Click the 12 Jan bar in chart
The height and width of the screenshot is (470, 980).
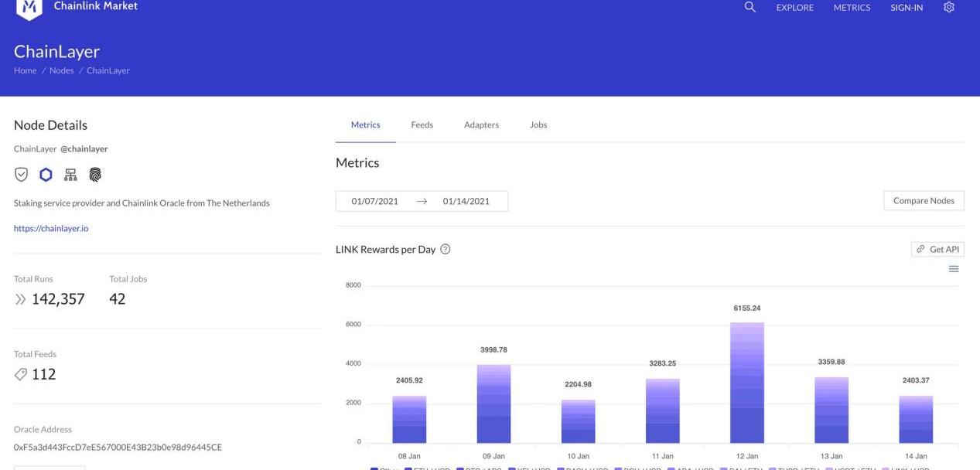click(x=747, y=382)
